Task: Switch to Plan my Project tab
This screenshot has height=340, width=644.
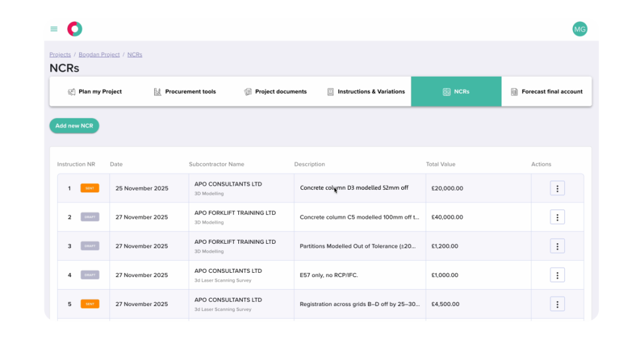Action: point(95,92)
